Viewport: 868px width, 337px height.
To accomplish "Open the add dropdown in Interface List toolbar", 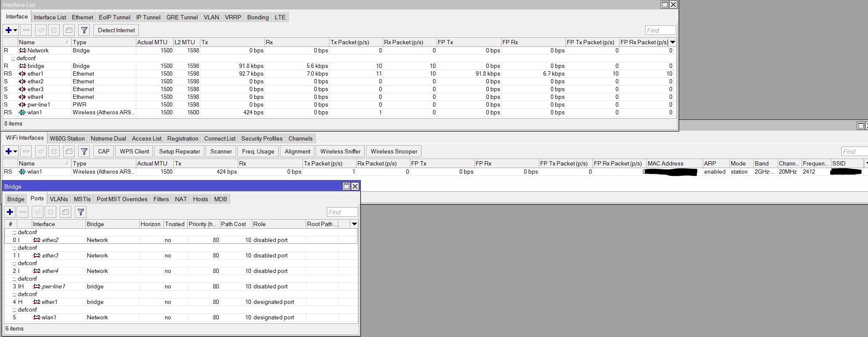I will [11, 30].
